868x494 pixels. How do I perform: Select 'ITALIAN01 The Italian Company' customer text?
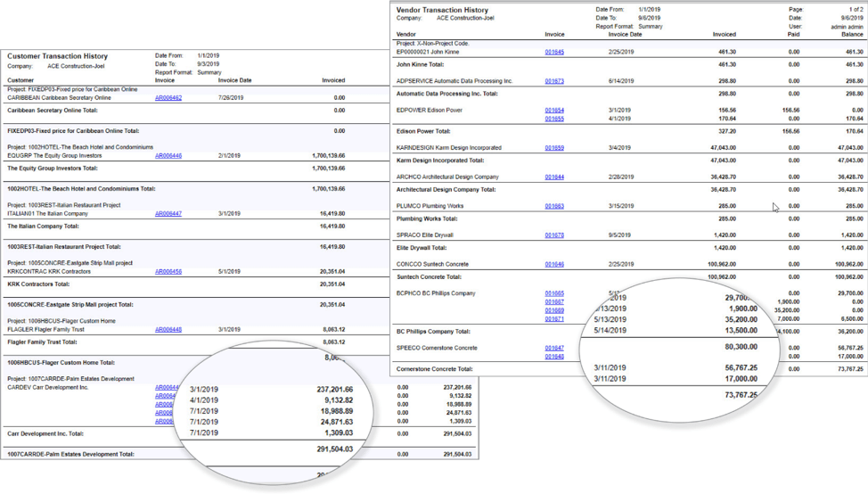(47, 214)
